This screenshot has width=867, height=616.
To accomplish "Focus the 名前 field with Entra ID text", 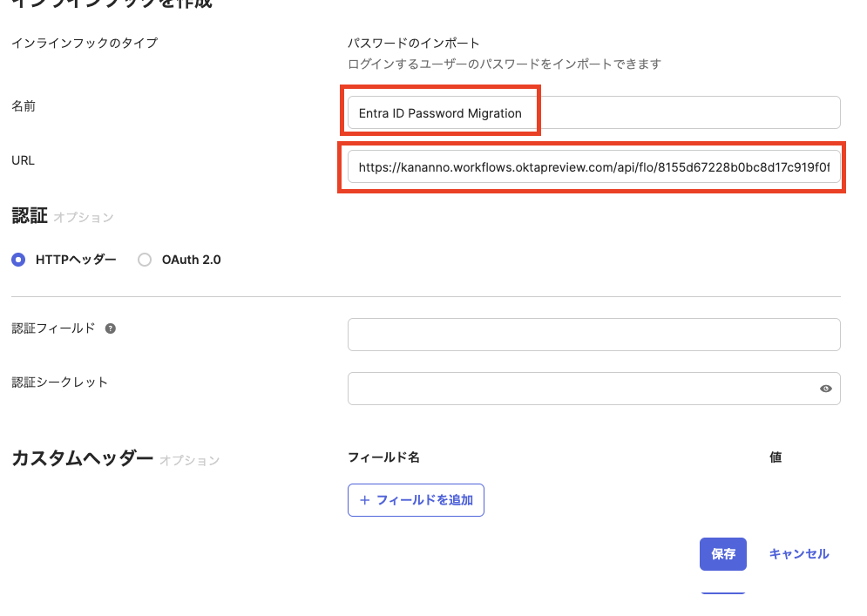I will 593,112.
